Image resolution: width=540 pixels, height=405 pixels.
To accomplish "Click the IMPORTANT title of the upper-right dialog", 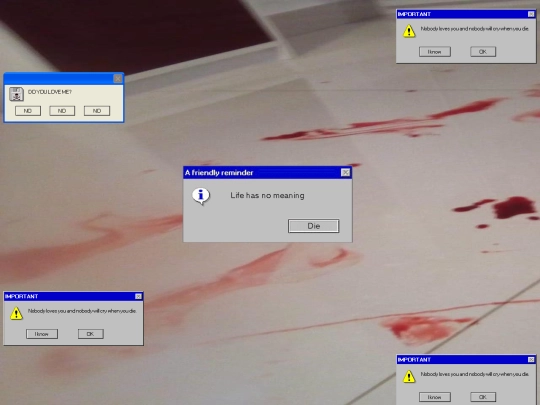I will click(414, 14).
